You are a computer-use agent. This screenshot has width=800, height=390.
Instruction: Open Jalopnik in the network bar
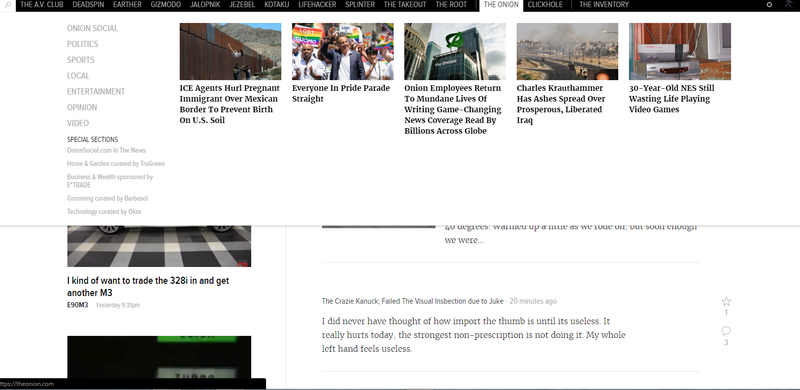pos(205,5)
